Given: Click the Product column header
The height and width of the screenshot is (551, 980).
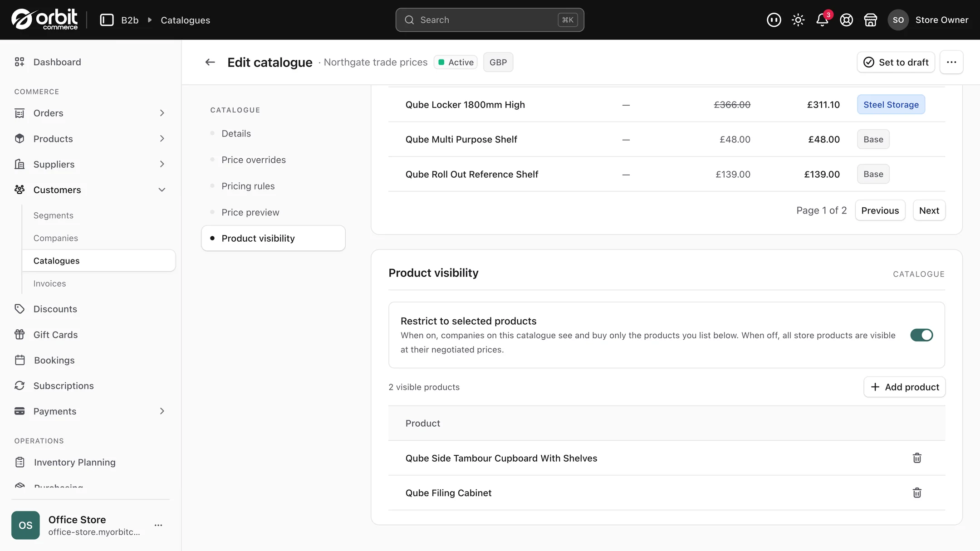Looking at the screenshot, I should [x=422, y=423].
